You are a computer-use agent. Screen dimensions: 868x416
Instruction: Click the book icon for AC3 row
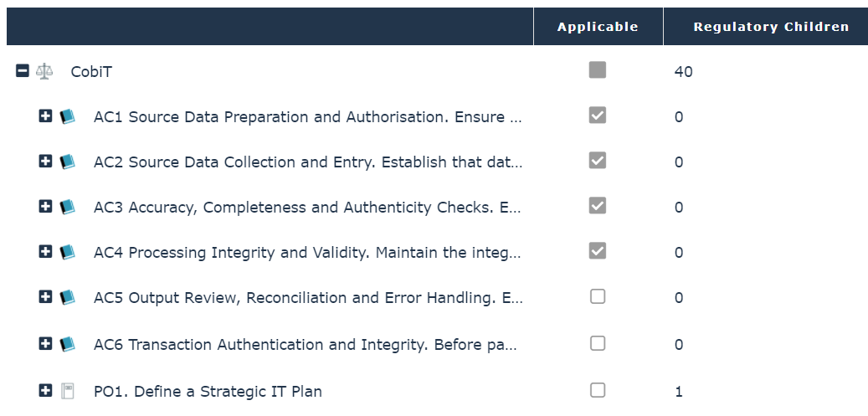68,207
